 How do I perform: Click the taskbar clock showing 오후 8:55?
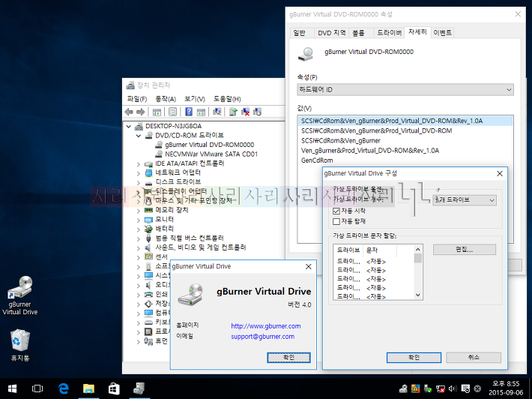(506, 388)
